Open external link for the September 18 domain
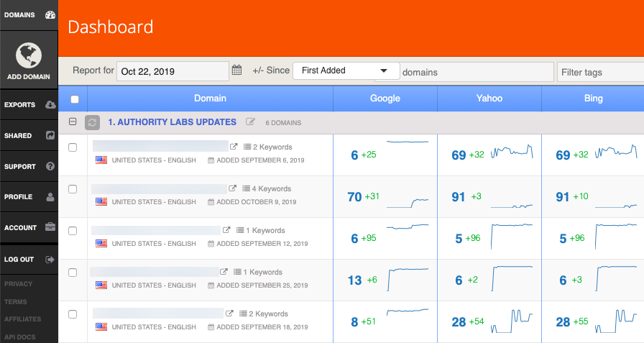The width and height of the screenshot is (644, 343). click(x=229, y=314)
